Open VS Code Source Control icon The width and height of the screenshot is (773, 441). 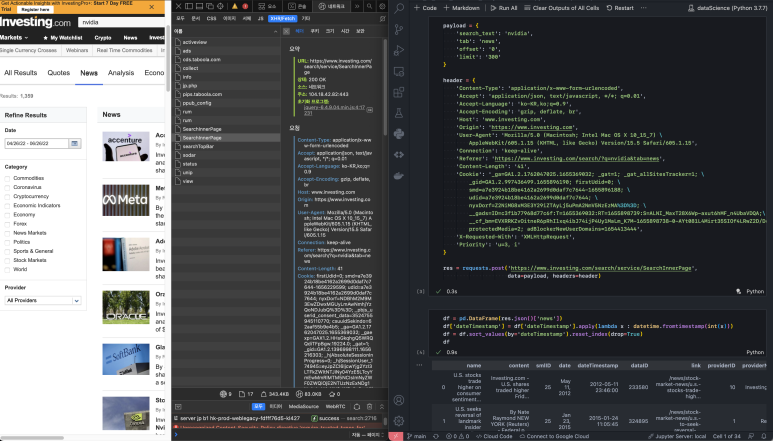pyautogui.click(x=399, y=30)
